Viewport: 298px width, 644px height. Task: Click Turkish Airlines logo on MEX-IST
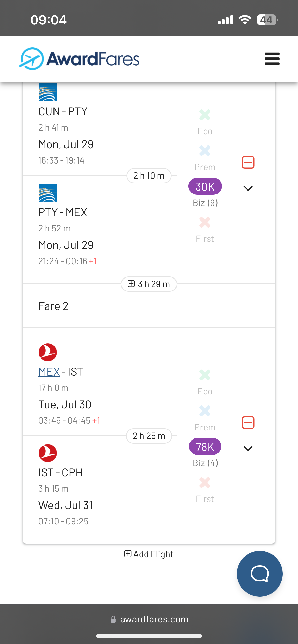tap(48, 352)
